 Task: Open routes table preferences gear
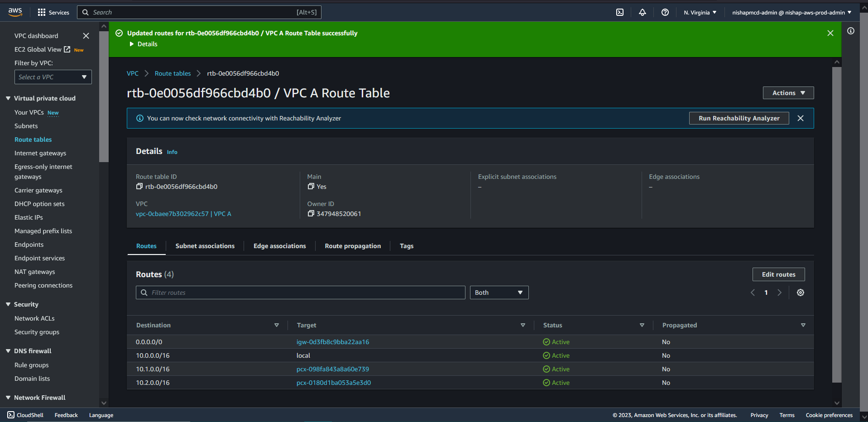point(800,293)
